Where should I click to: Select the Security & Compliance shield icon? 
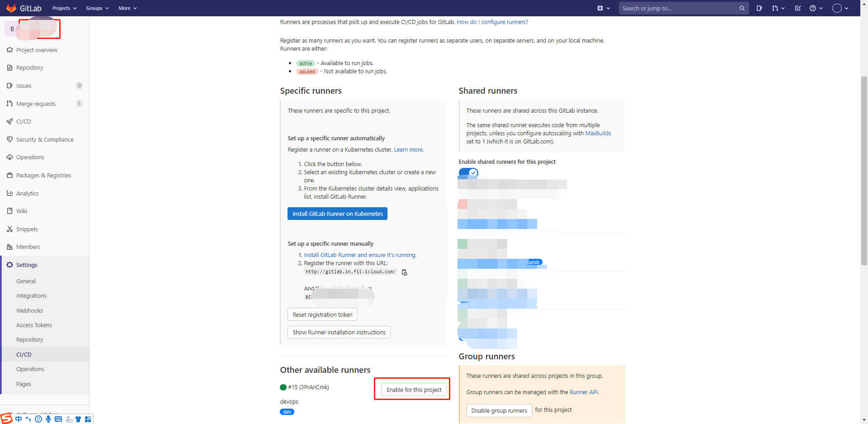(x=9, y=139)
